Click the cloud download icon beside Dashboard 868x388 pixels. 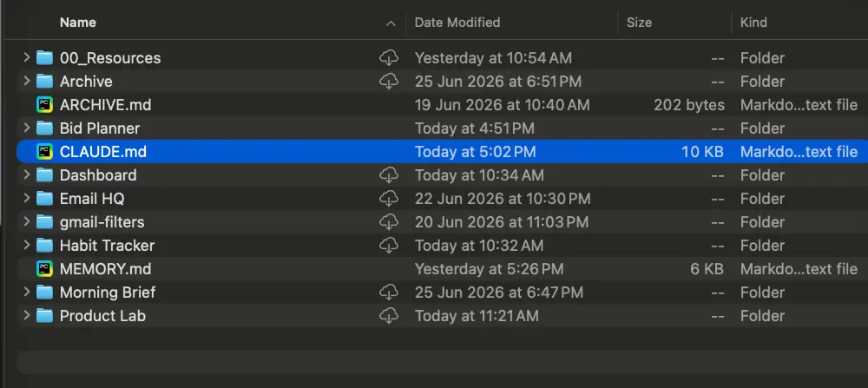(389, 175)
